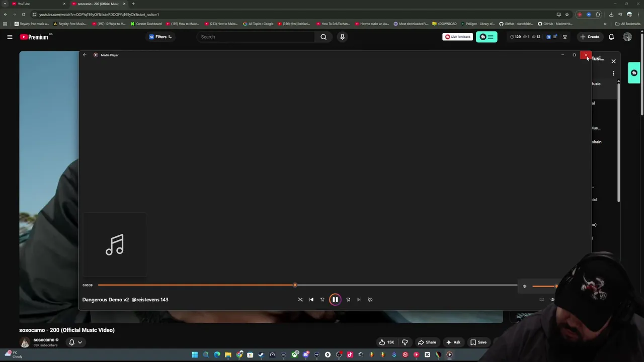The width and height of the screenshot is (644, 362).
Task: Click the YouTube Search input field
Action: [257, 37]
